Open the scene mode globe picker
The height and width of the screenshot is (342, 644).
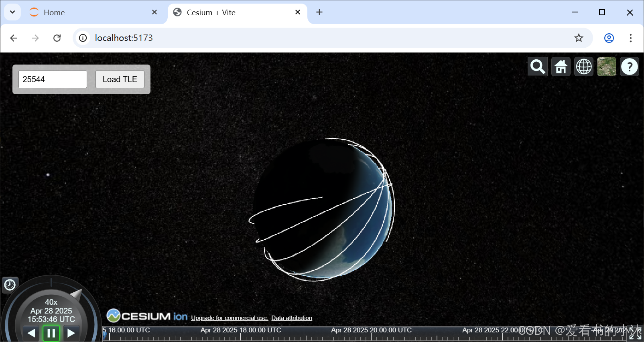[584, 67]
